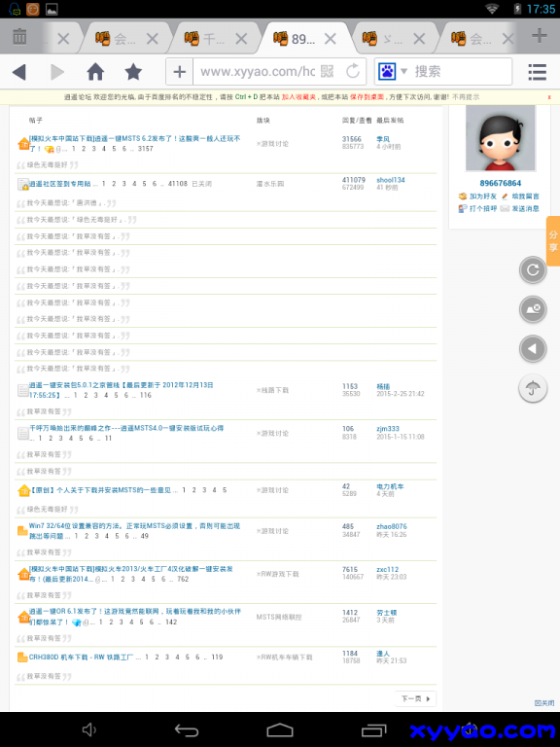
Task: Tap the Android volume icon in navigation bar
Action: coord(88,729)
